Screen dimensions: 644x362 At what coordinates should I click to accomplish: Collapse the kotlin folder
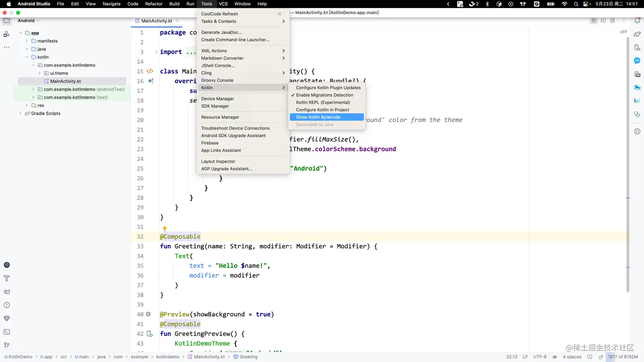coord(27,57)
